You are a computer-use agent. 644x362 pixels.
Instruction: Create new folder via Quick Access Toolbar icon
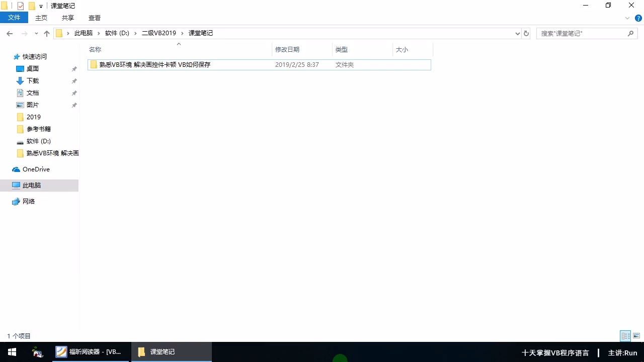click(x=32, y=6)
